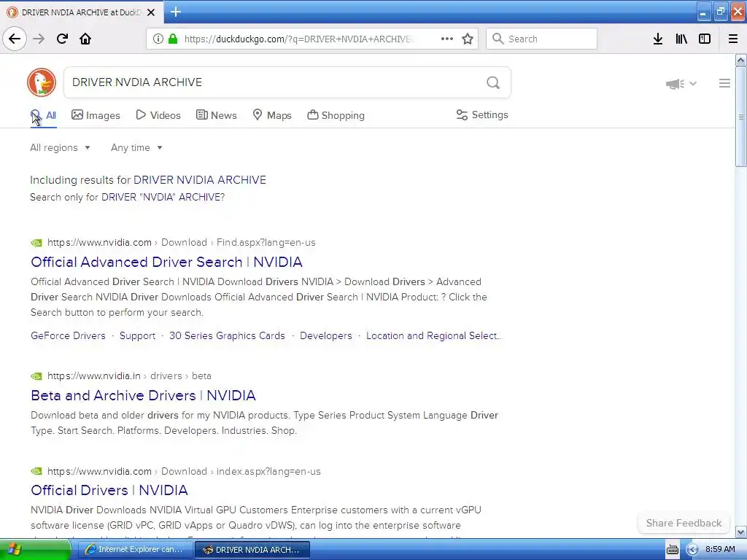This screenshot has height=560, width=747.
Task: Open Official Advanced Driver Search result
Action: click(x=166, y=262)
